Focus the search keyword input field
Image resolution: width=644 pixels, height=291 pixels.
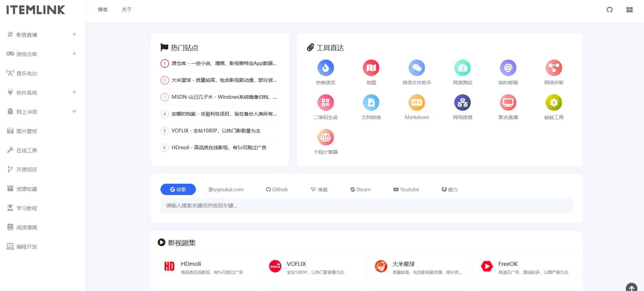click(x=366, y=206)
